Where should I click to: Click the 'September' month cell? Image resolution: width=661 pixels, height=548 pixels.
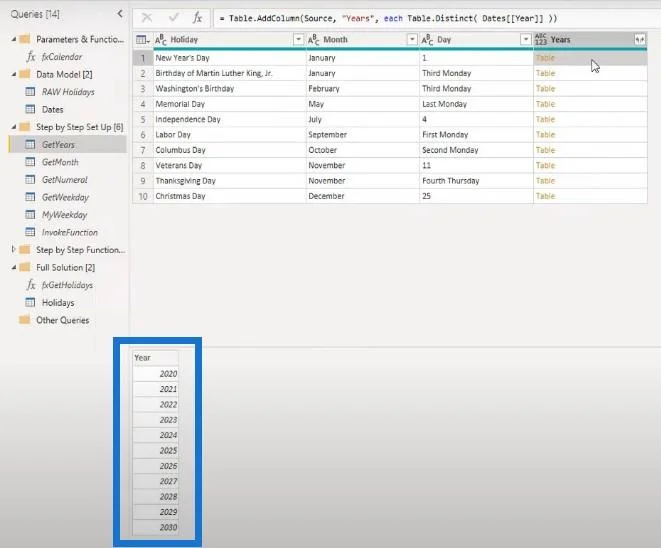363,135
